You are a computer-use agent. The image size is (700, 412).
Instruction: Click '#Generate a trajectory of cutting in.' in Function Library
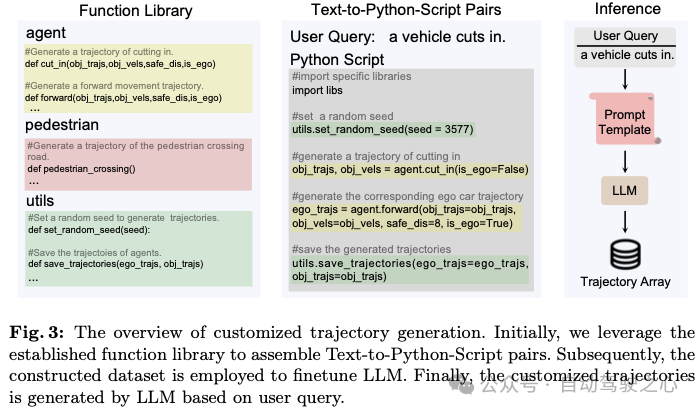(x=99, y=52)
